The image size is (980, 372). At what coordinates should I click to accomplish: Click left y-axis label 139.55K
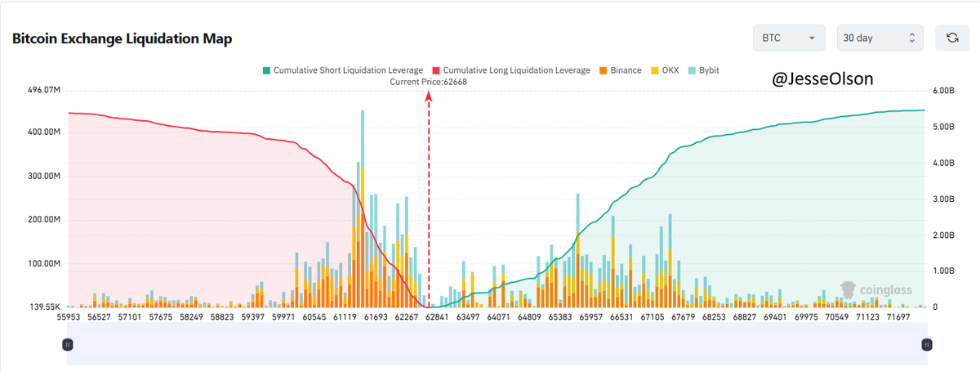tap(44, 306)
